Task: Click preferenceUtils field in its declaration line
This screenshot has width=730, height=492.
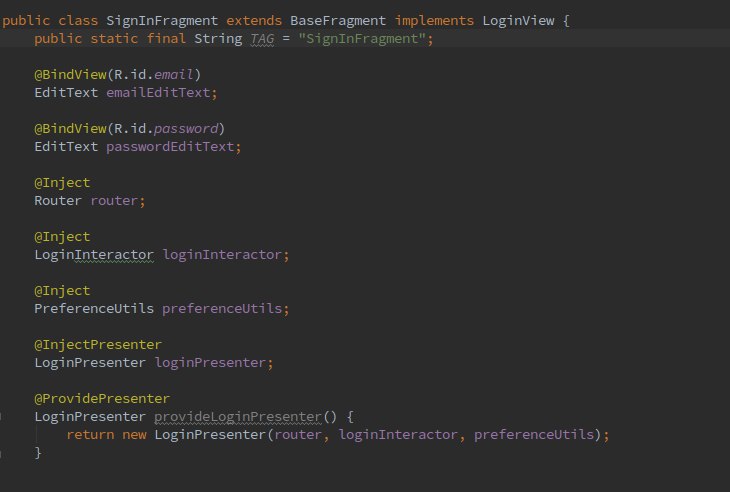Action: click(222, 309)
